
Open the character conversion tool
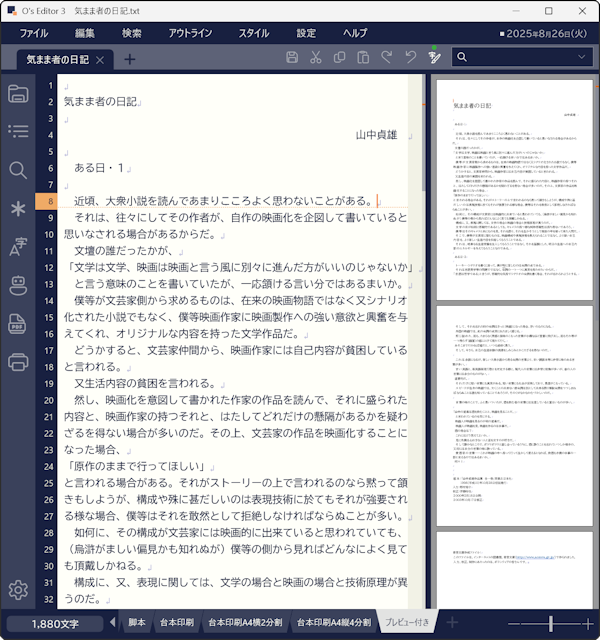click(18, 247)
